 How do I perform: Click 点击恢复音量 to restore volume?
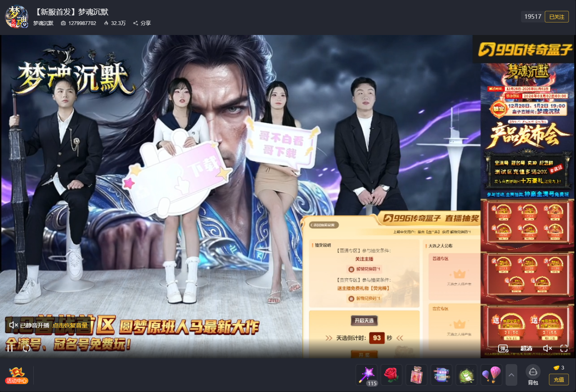pyautogui.click(x=70, y=325)
